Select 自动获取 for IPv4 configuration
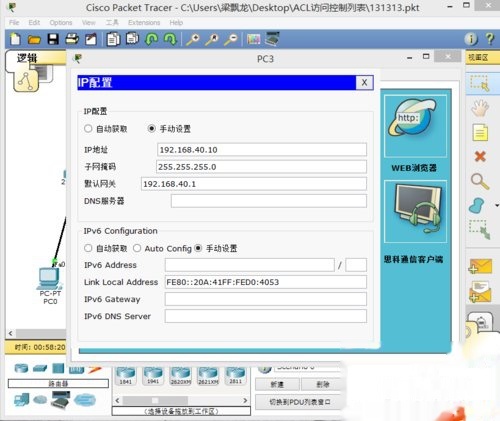Screen dimensions: 500x421 pyautogui.click(x=88, y=129)
